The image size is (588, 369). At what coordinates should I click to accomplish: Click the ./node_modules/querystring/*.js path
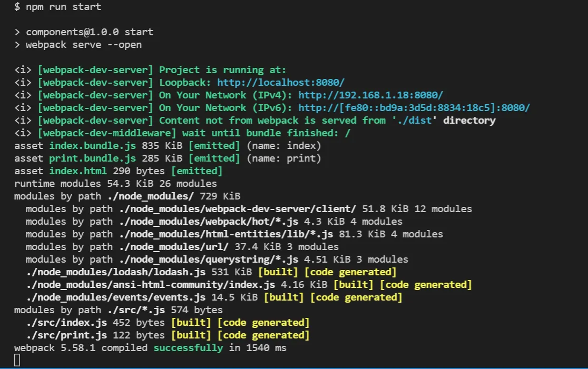[x=209, y=260]
